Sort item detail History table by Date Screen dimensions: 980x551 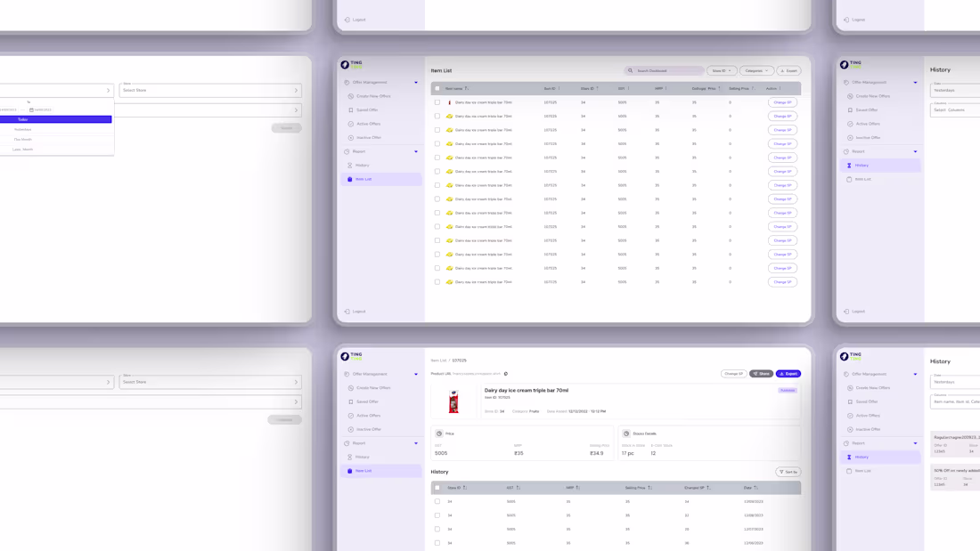755,488
